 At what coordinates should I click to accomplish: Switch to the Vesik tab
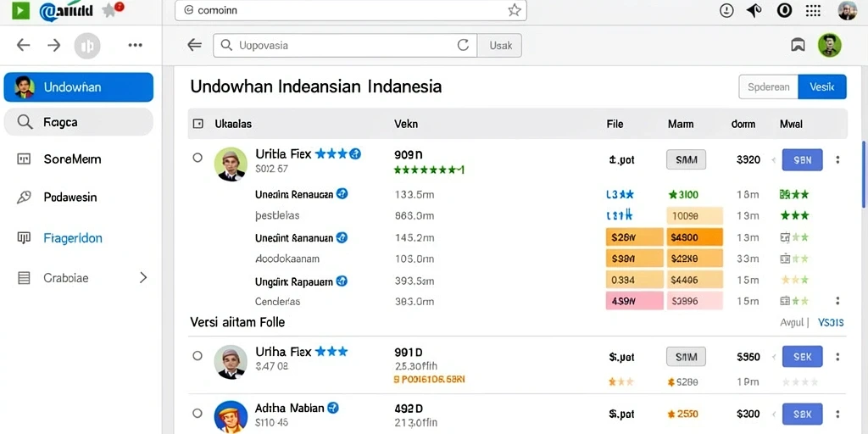click(x=822, y=87)
